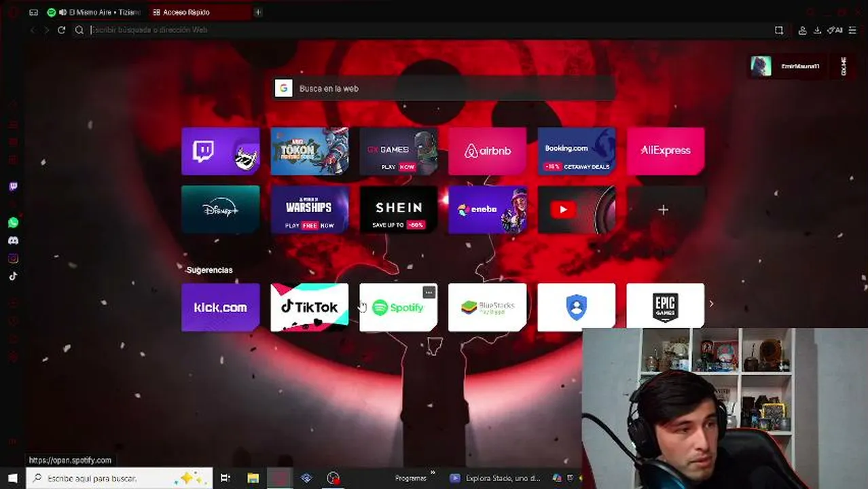Open the Spotify suggestion tile
Viewport: 868px width, 489px height.
pos(399,307)
